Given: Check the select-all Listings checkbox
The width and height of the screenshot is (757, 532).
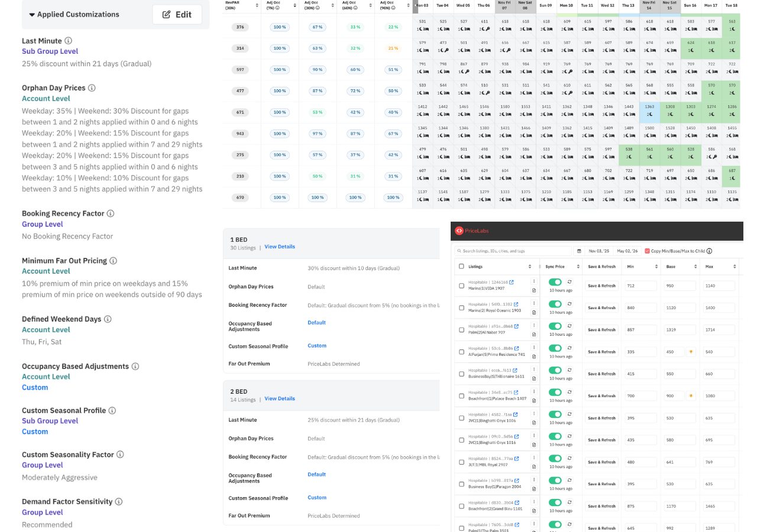Looking at the screenshot, I should pos(461,267).
